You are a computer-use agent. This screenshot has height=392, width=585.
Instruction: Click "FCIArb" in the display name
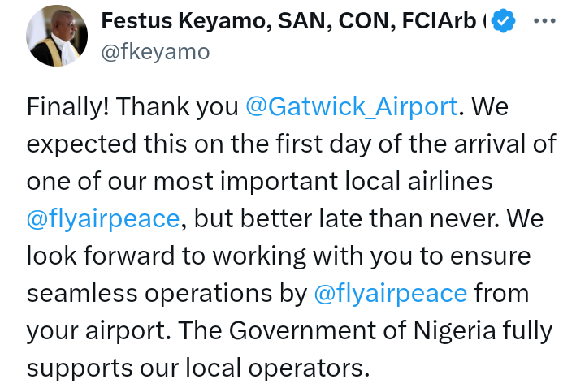click(439, 21)
